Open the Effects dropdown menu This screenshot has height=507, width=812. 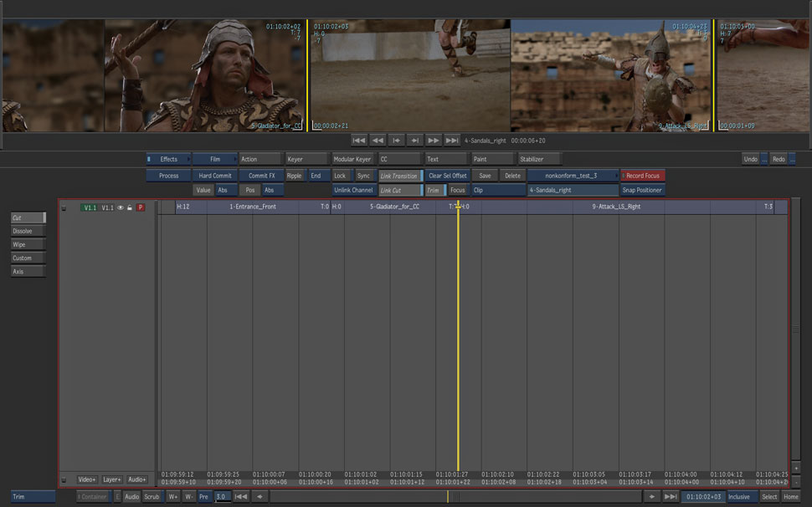coord(168,159)
